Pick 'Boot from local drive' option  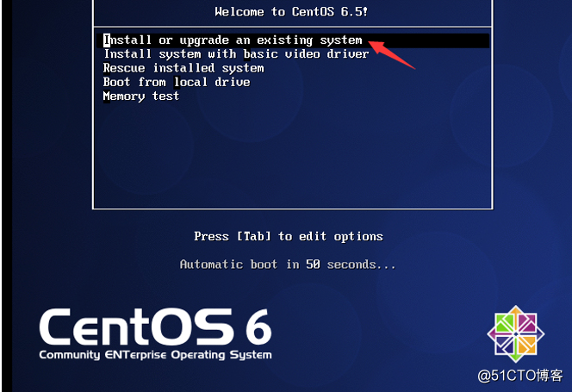coord(177,82)
